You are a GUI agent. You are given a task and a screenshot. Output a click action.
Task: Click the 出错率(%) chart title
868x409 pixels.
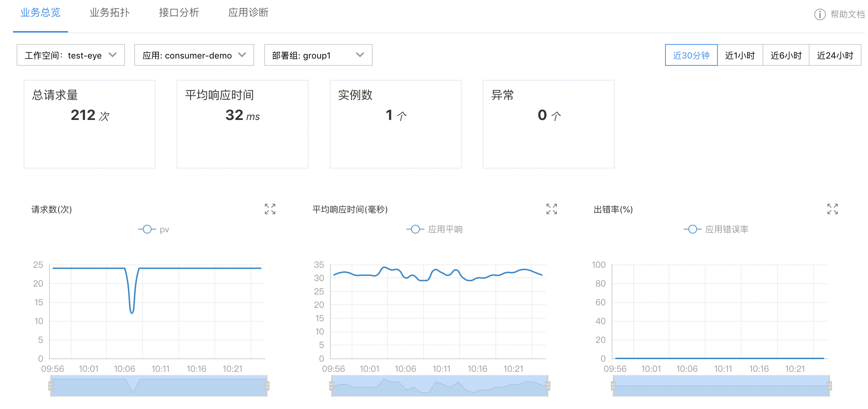pos(613,210)
